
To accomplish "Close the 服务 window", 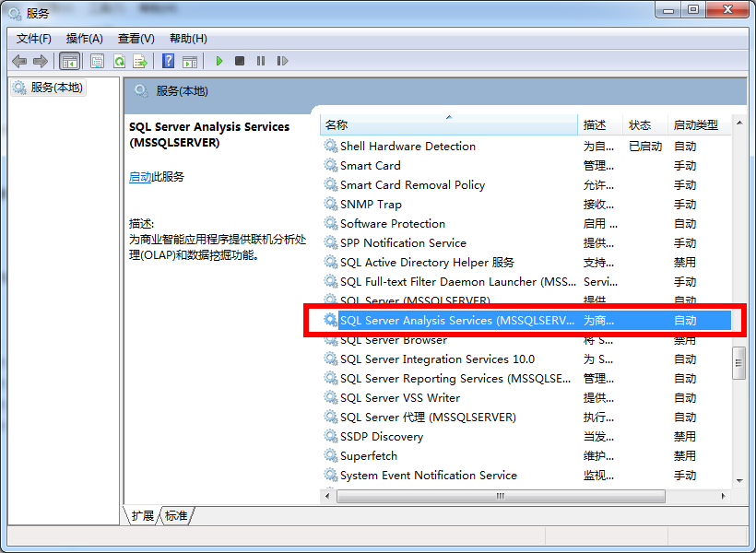I will click(727, 9).
